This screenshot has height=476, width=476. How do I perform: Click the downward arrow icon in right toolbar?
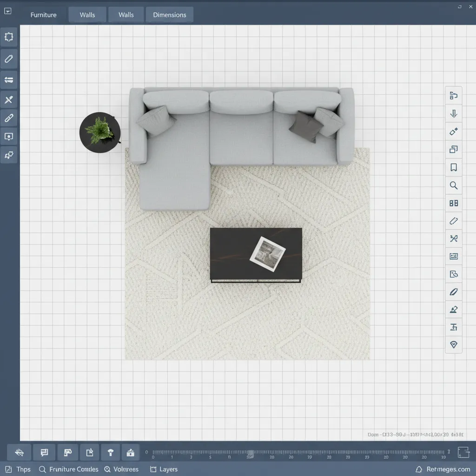tap(454, 113)
